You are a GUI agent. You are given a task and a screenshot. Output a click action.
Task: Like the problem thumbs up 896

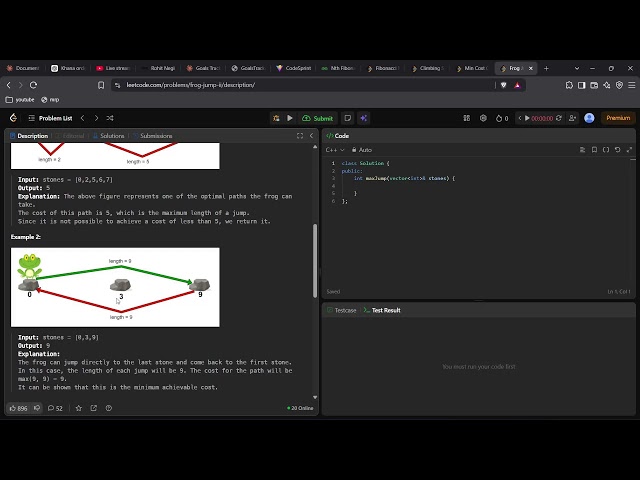click(x=18, y=408)
